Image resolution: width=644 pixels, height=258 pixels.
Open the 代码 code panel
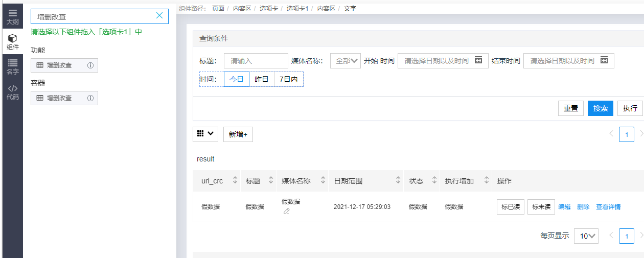[x=12, y=92]
